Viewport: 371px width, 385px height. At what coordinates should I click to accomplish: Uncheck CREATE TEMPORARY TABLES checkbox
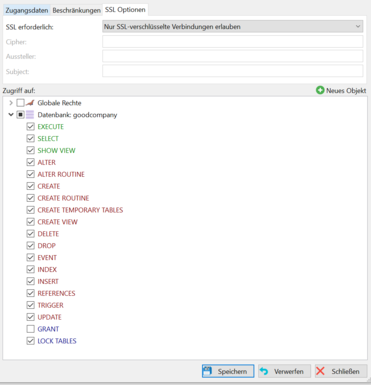point(30,210)
